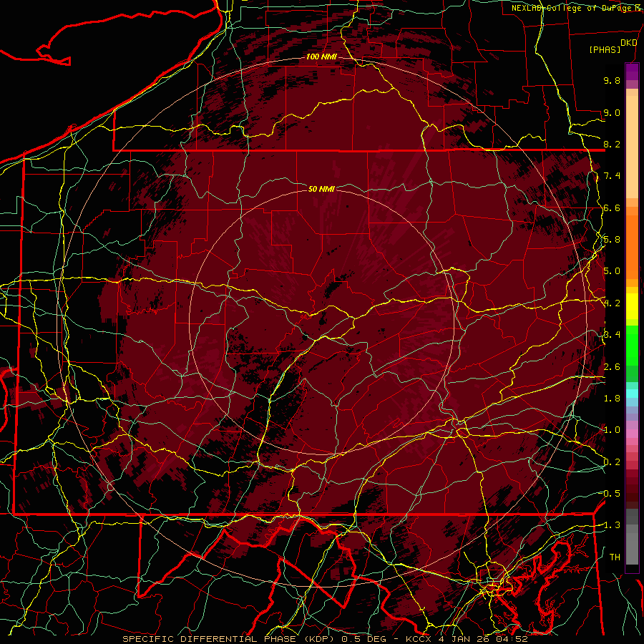Click the TH legend label
Screen dimensions: 644x644
pos(615,557)
